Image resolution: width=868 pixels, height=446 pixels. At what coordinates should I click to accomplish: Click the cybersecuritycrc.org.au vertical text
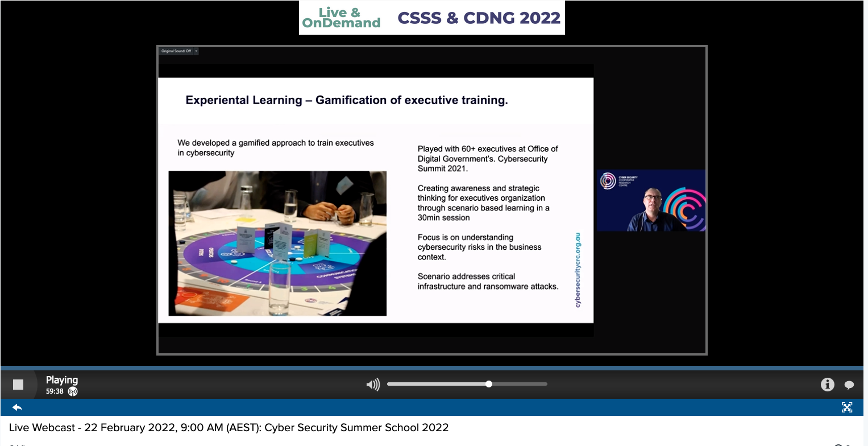[x=578, y=269]
